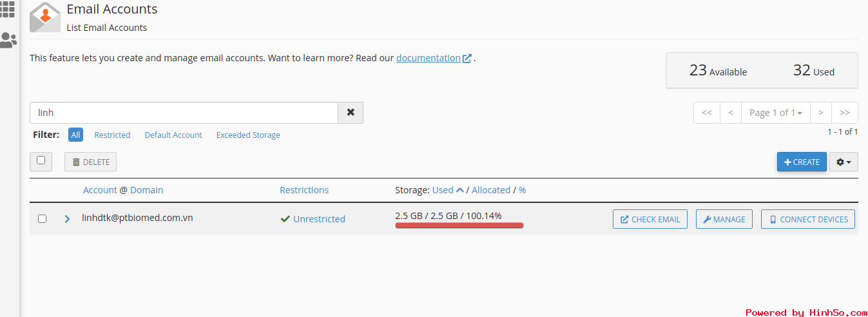Go to first page with << button
868x317 pixels.
point(707,112)
